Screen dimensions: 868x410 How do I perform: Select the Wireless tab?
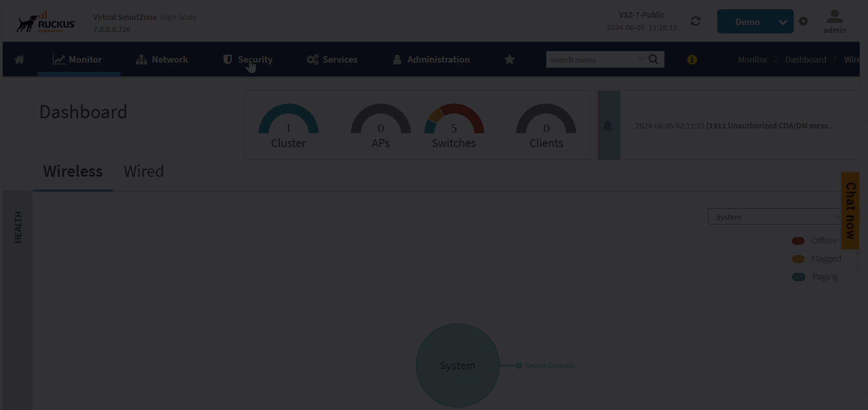(73, 171)
